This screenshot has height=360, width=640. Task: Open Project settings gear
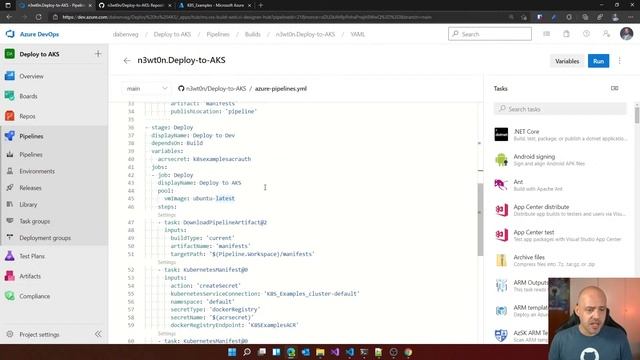(10, 334)
